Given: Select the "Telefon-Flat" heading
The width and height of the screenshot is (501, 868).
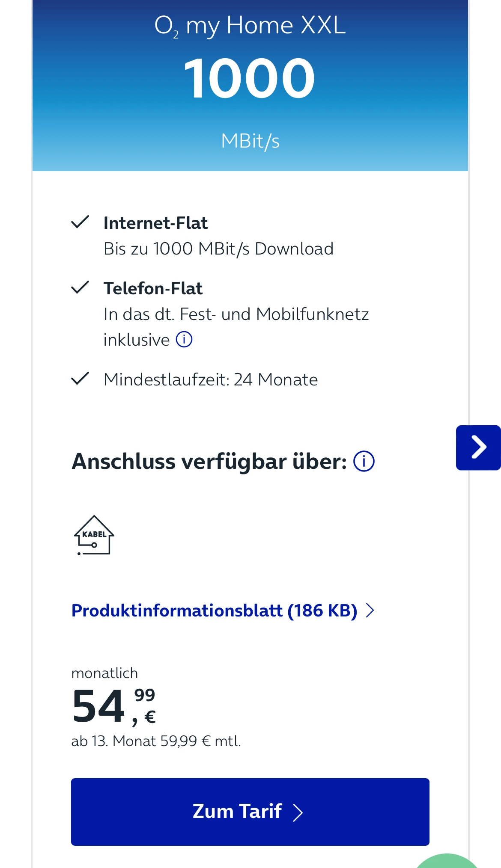Looking at the screenshot, I should coord(153,288).
